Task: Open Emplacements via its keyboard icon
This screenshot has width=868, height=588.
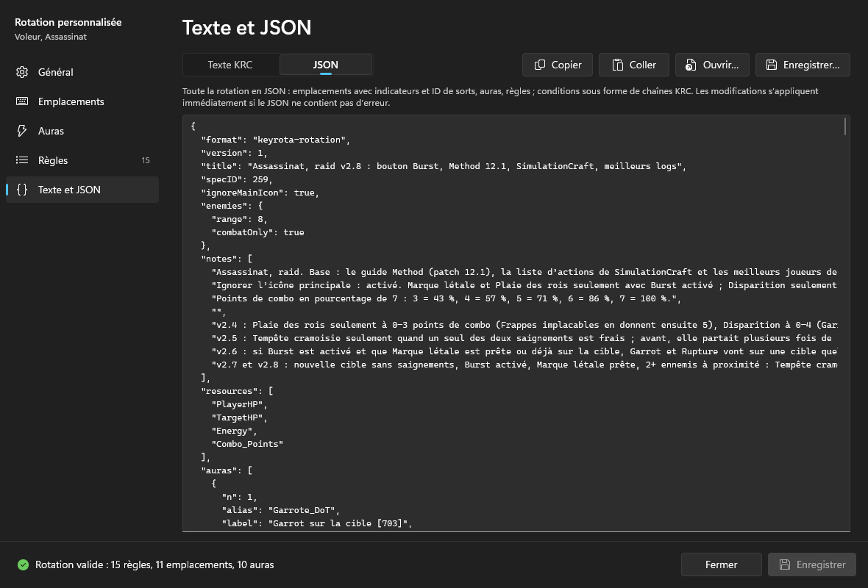Action: [22, 101]
